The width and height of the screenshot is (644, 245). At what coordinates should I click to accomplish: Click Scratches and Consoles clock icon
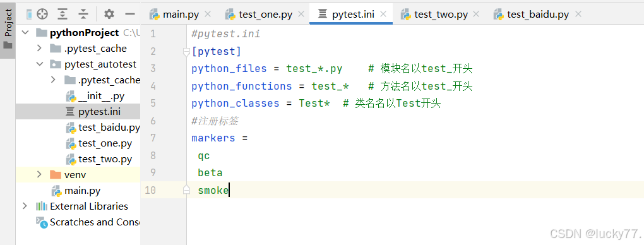point(42,222)
